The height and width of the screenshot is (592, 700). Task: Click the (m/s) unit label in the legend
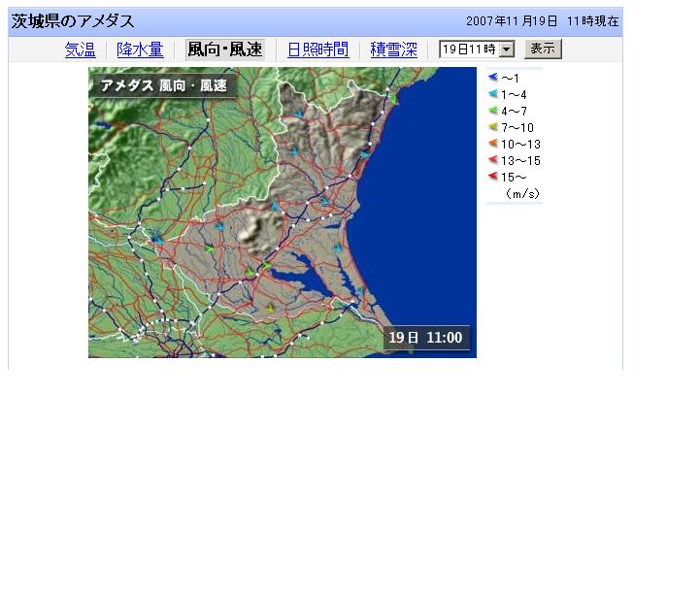click(522, 194)
